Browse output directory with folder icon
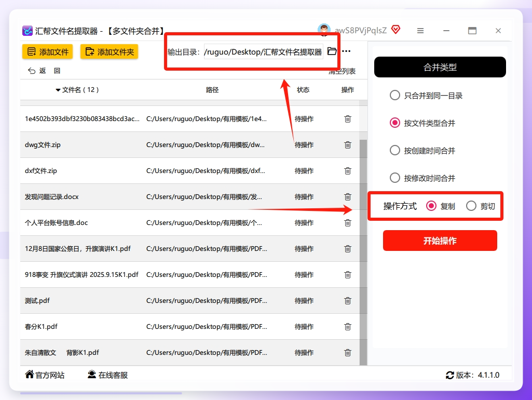Image resolution: width=532 pixels, height=400 pixels. (x=332, y=51)
